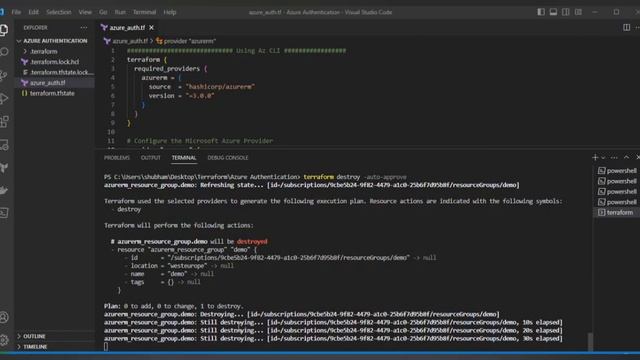Screen dimensions: 640x360
Task: Open the Selection menu
Action: [59, 12]
